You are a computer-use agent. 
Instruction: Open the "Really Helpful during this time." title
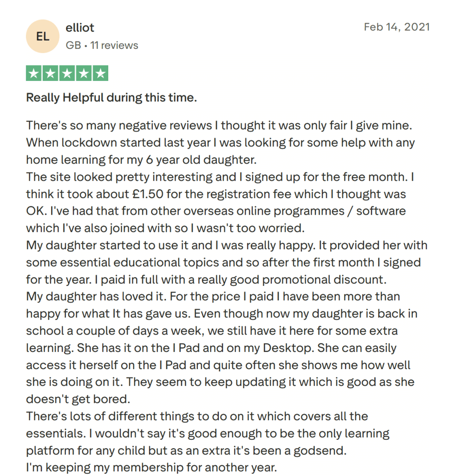[x=111, y=98]
